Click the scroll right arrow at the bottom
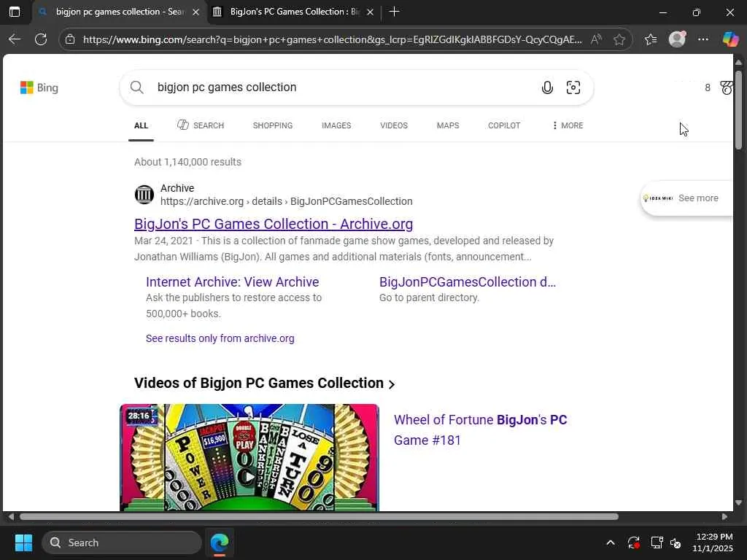 [724, 517]
